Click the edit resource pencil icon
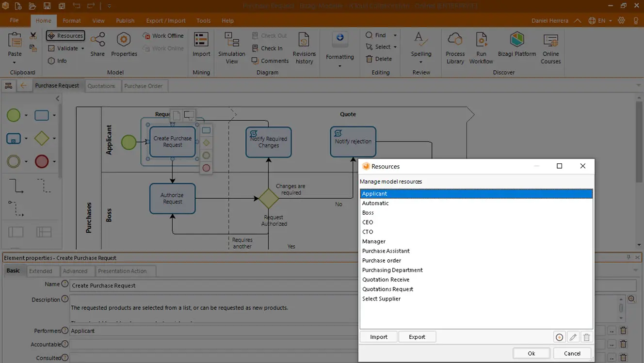The image size is (644, 363). (x=573, y=337)
